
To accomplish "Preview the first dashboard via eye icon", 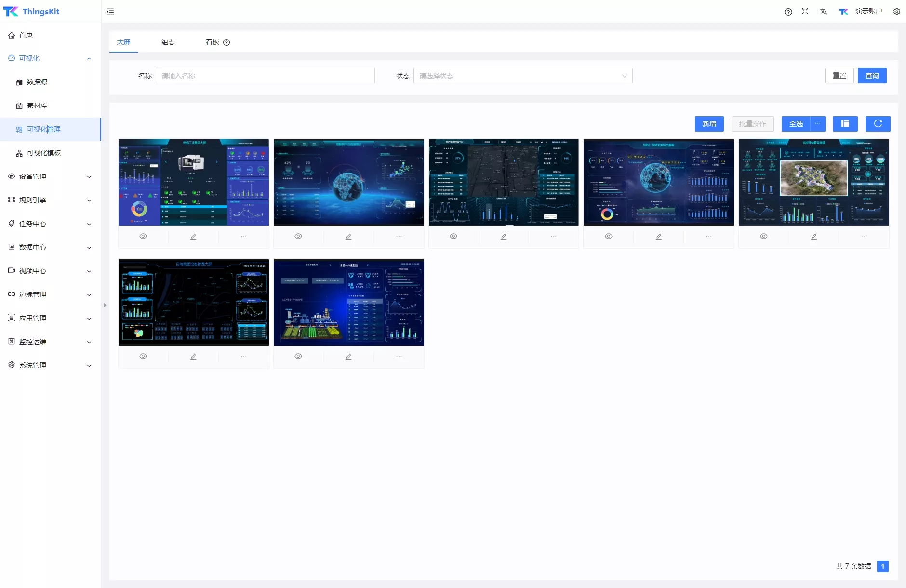I will click(143, 237).
